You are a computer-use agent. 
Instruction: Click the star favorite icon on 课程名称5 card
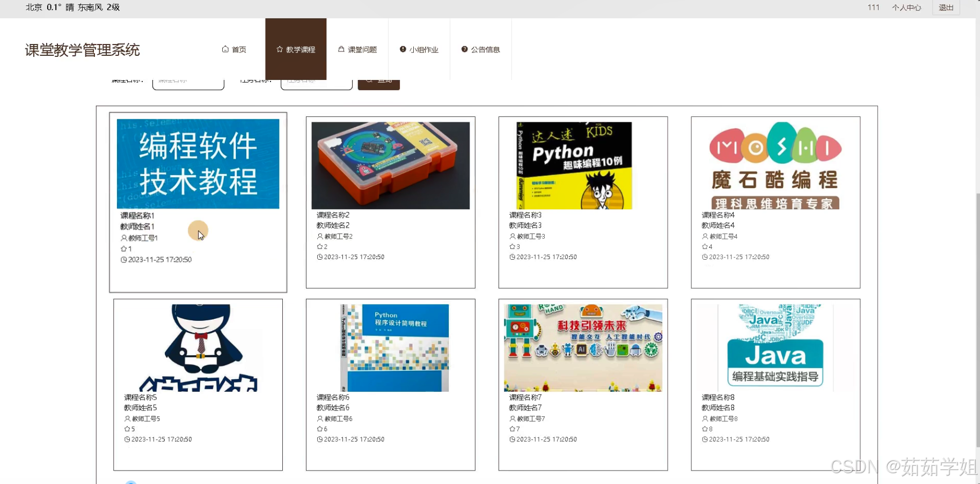click(128, 429)
